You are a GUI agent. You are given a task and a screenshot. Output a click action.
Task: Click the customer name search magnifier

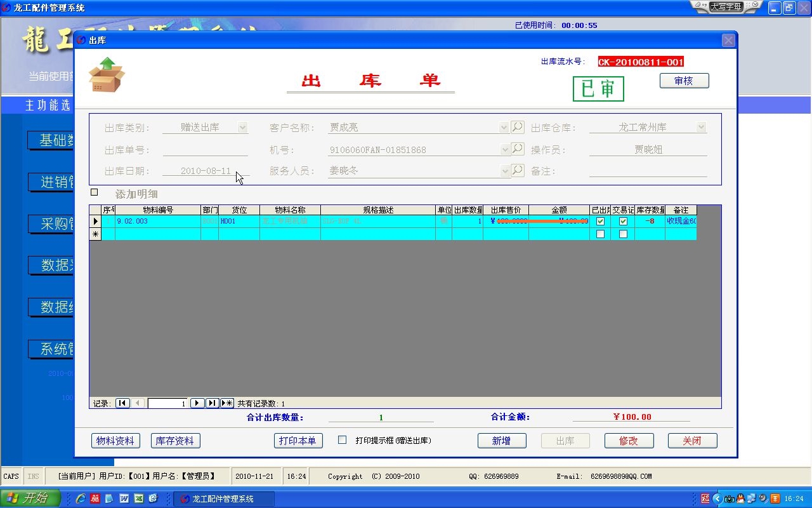(x=518, y=127)
